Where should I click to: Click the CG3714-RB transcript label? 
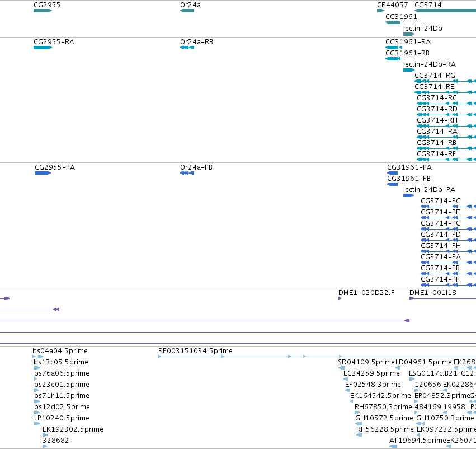tap(436, 143)
